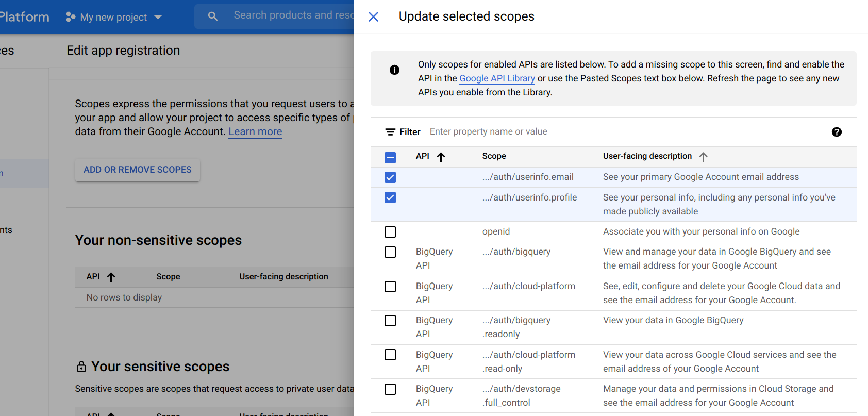Click the info icon in the notice banner
The width and height of the screenshot is (868, 416).
tap(394, 70)
